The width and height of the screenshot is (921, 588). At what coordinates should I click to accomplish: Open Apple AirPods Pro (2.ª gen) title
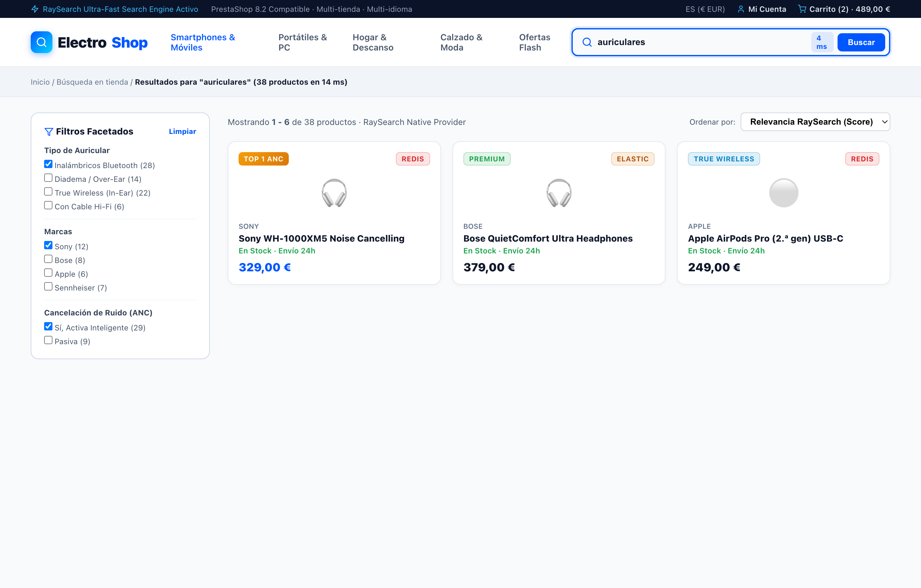[x=765, y=238]
